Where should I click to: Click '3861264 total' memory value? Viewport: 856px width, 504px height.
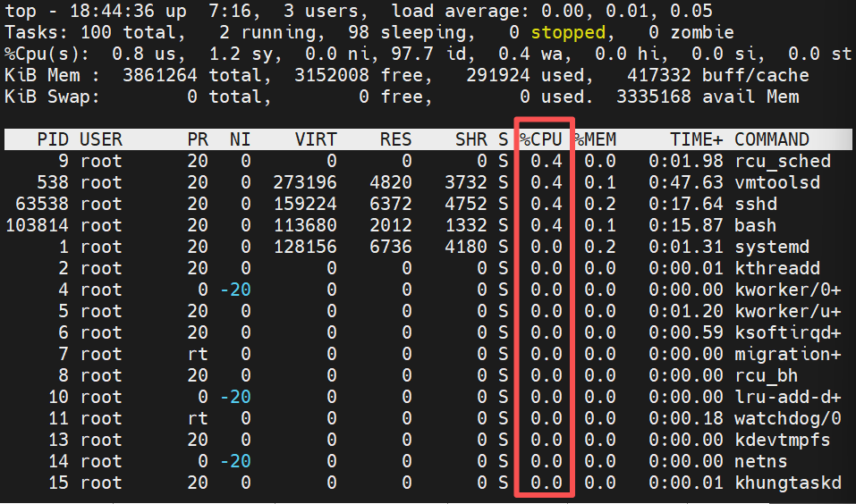tap(197, 75)
